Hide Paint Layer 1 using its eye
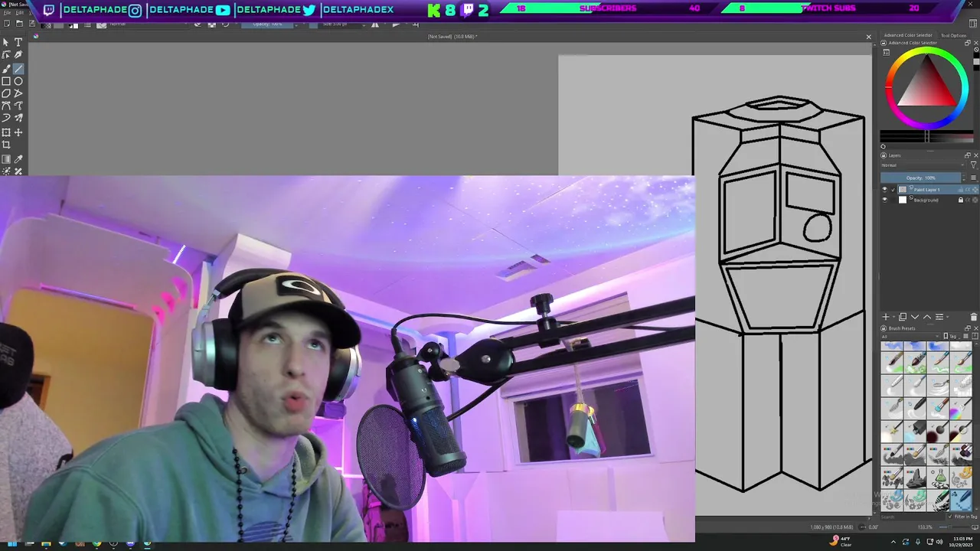This screenshot has width=980, height=551. click(x=884, y=190)
